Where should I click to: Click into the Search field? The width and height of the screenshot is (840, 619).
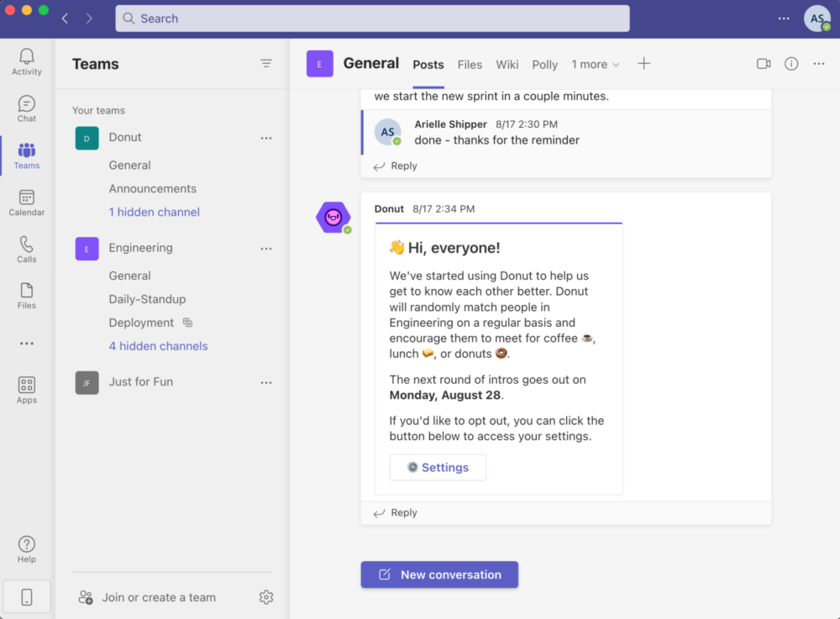[x=372, y=18]
